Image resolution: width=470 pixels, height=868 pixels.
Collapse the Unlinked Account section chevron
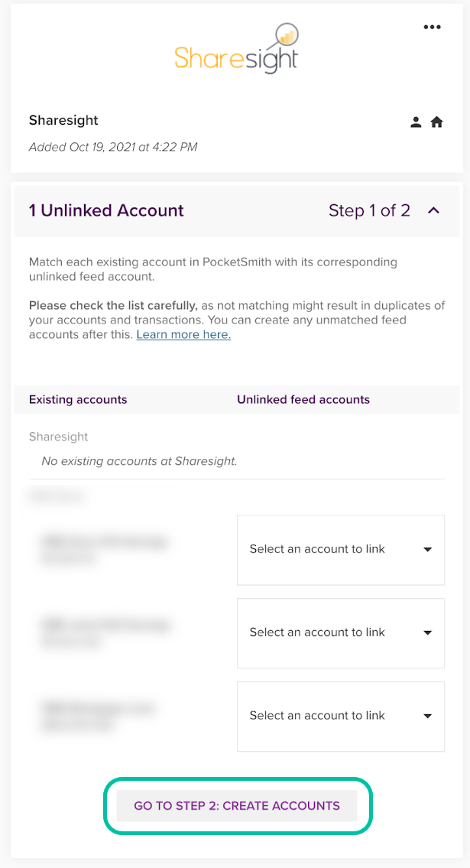(x=433, y=210)
